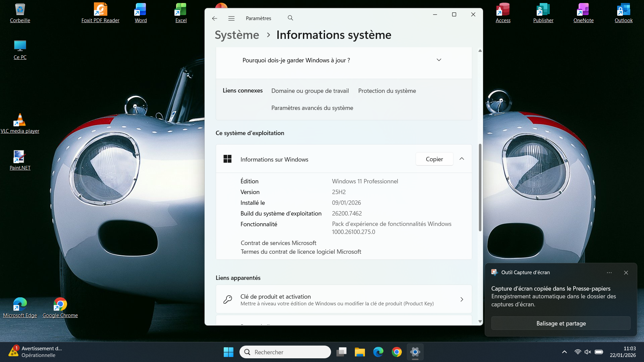Click the 'Liens connexes' label
The height and width of the screenshot is (362, 644).
coord(243,90)
